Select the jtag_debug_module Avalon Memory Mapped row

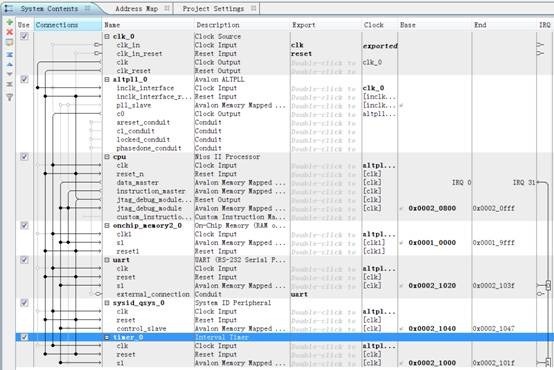pos(284,209)
